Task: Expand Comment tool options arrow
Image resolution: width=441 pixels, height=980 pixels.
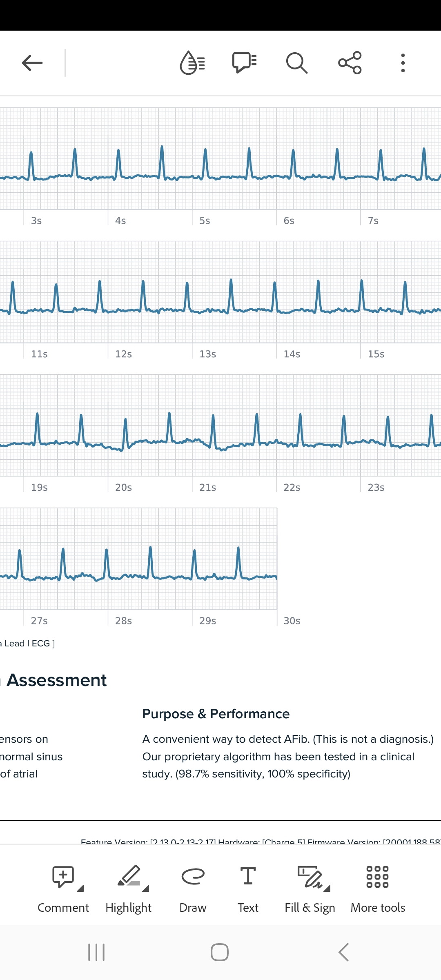Action: coord(80,888)
